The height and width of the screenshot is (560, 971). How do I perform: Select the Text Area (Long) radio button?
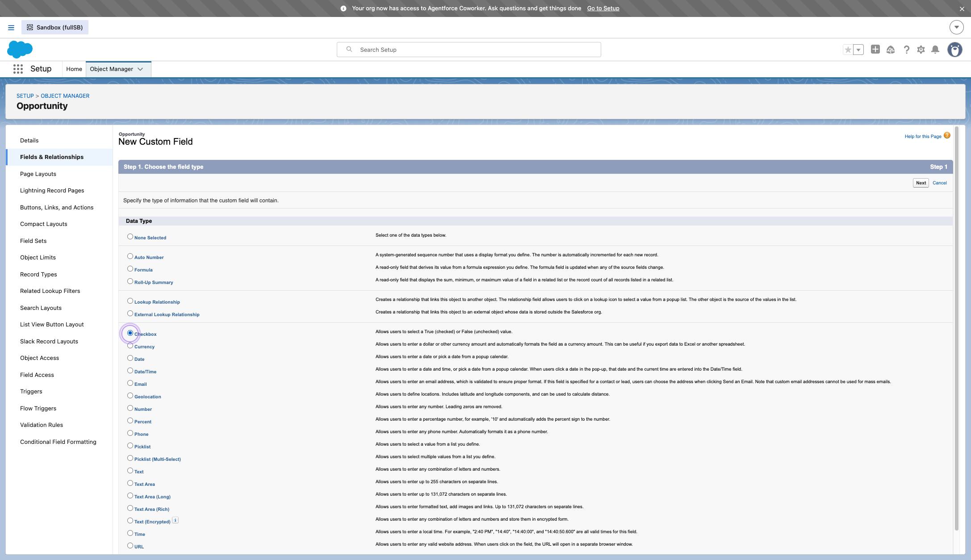point(130,496)
